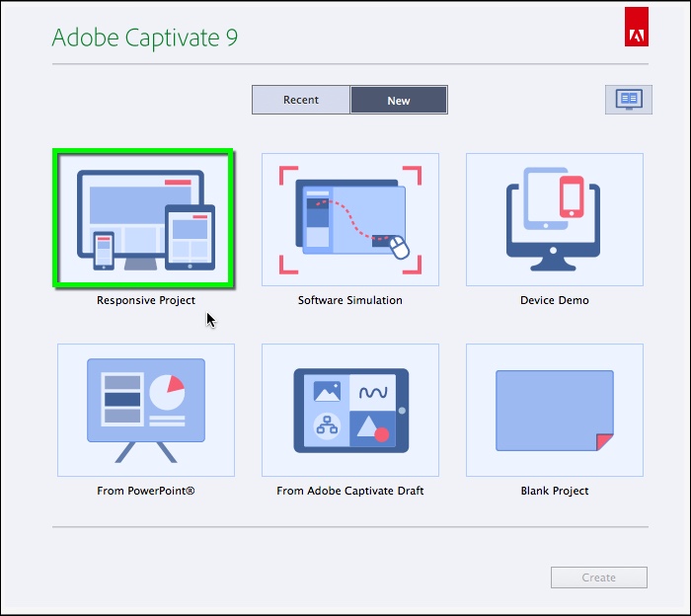Image resolution: width=691 pixels, height=616 pixels.
Task: Select the Blank Project page icon
Action: 554,410
